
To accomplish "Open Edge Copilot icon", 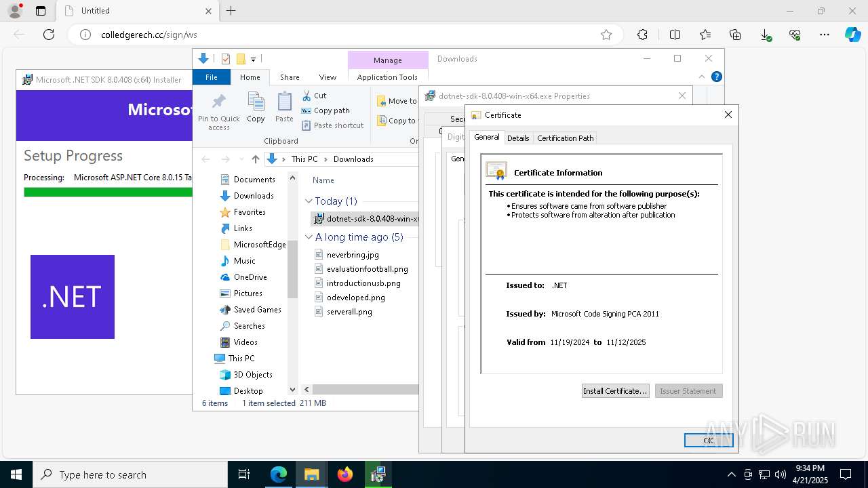I will (x=852, y=35).
